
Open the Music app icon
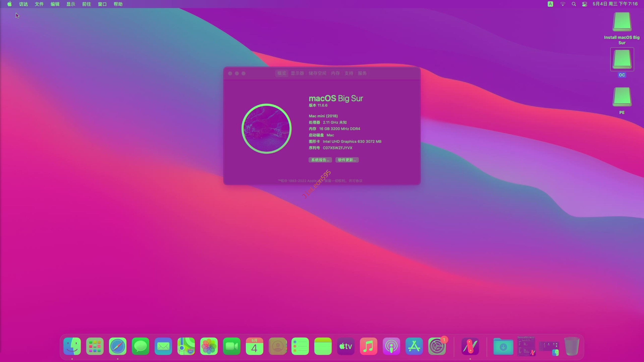click(x=368, y=346)
